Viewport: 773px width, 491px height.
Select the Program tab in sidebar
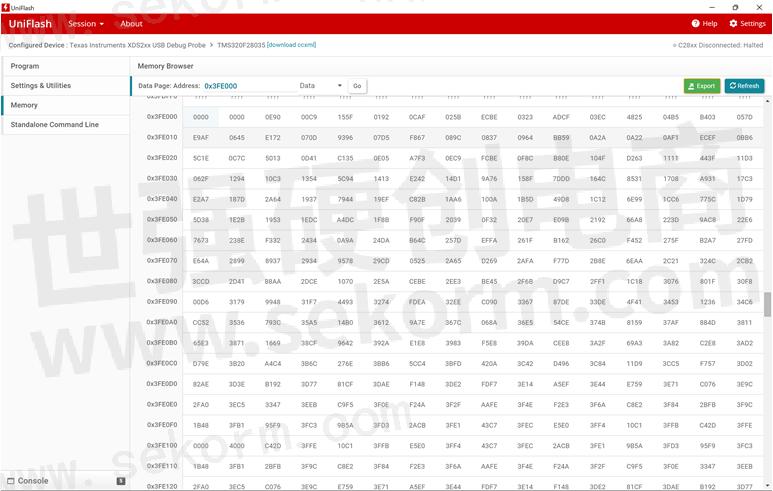(x=25, y=66)
